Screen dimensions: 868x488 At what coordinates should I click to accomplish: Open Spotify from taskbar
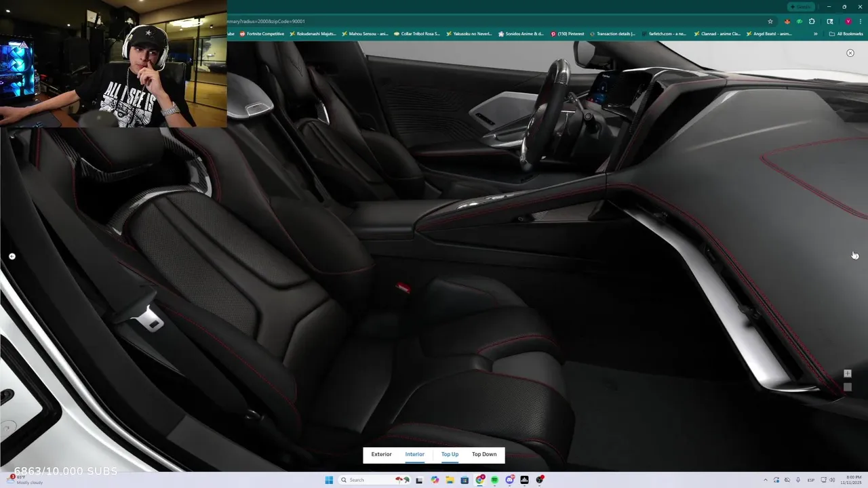pos(494,480)
